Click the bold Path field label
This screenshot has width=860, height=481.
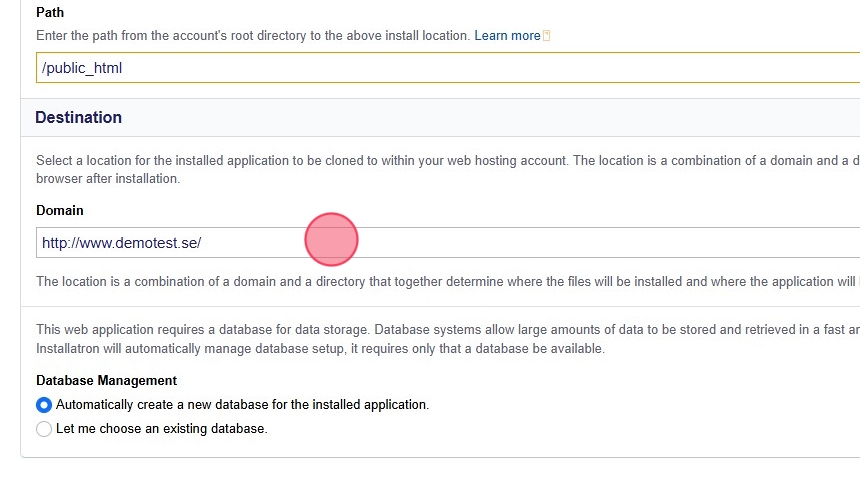pyautogui.click(x=49, y=14)
